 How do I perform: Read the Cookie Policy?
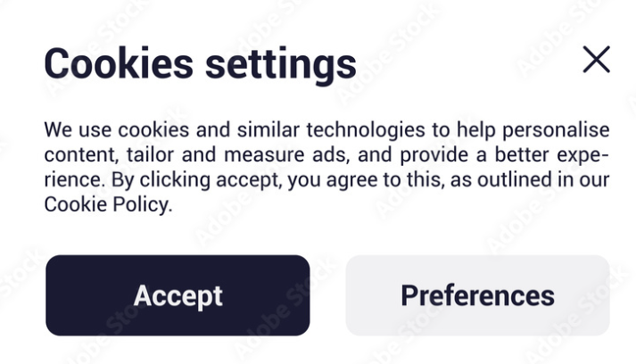[x=106, y=204]
